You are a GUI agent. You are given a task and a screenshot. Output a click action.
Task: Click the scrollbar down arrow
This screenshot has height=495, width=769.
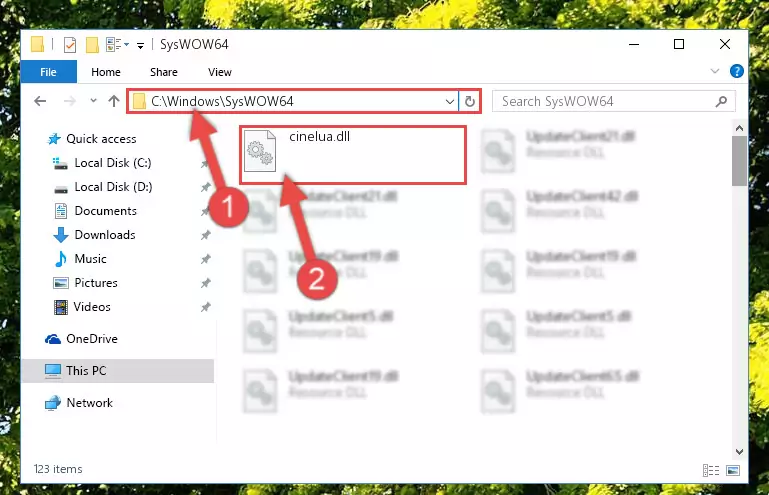coord(739,452)
